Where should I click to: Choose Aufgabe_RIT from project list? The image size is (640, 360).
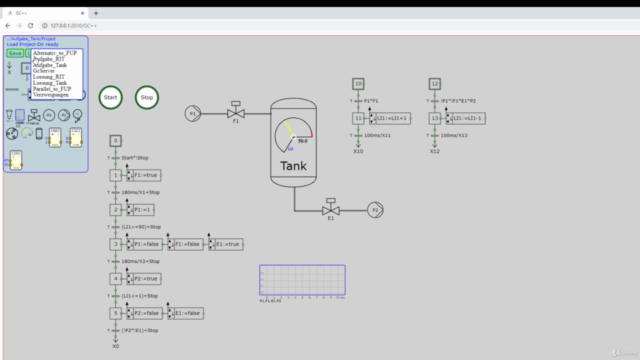[49, 59]
